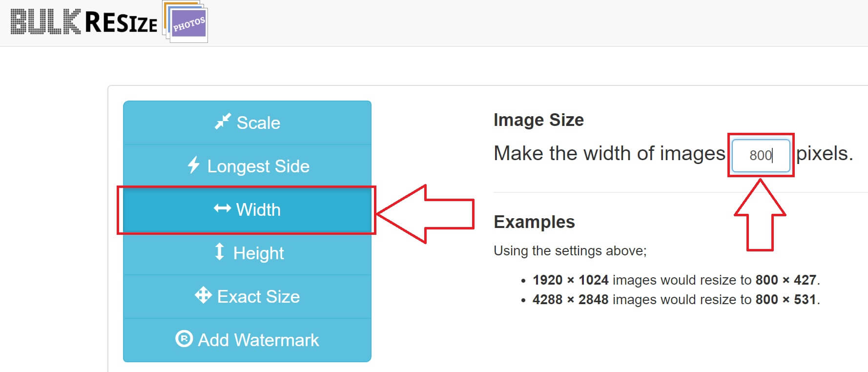
Task: Select the Scale resize mode
Action: point(247,123)
